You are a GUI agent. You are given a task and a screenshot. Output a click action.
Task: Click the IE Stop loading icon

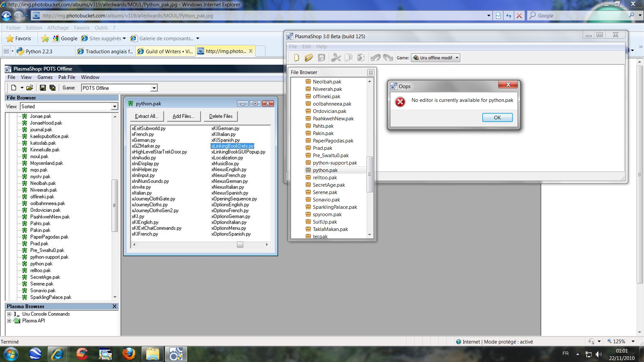pyautogui.click(x=519, y=16)
